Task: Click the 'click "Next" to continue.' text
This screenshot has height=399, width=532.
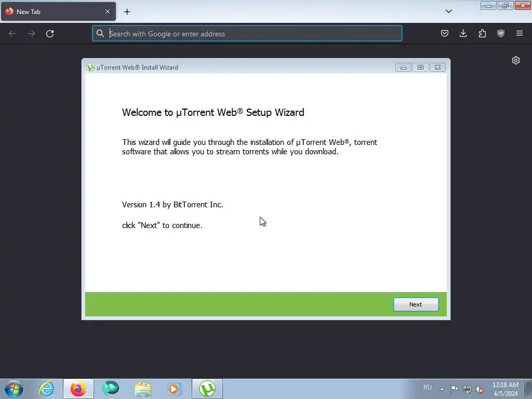Action: [162, 225]
